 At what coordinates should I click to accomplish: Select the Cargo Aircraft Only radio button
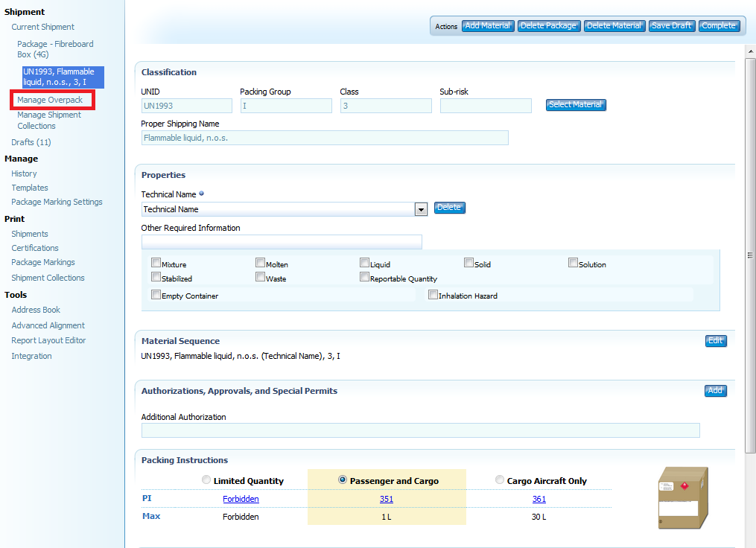pos(500,480)
